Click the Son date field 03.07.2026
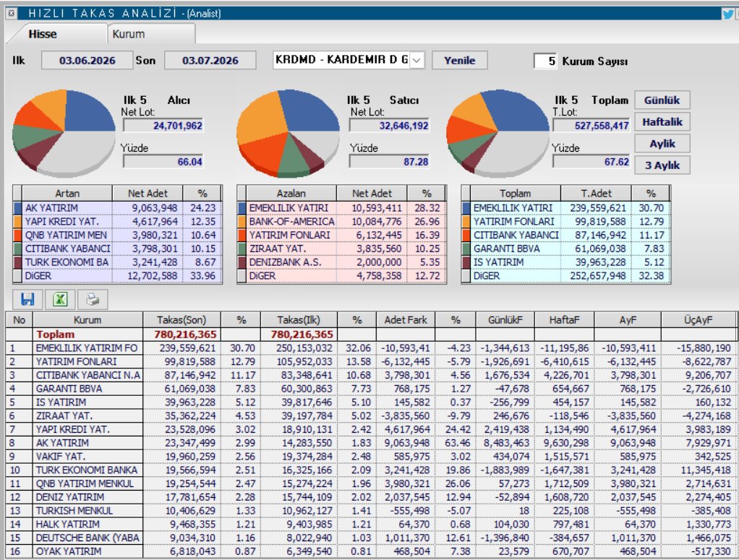 [x=210, y=60]
